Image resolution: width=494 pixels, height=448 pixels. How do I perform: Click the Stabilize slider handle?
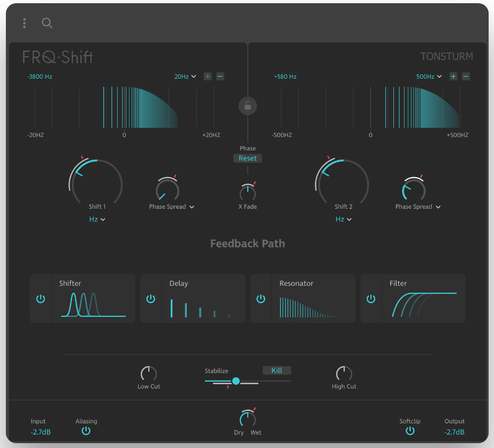pyautogui.click(x=235, y=381)
